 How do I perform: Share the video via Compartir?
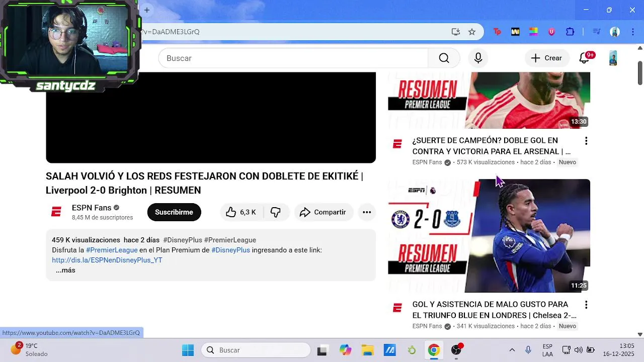tap(324, 212)
